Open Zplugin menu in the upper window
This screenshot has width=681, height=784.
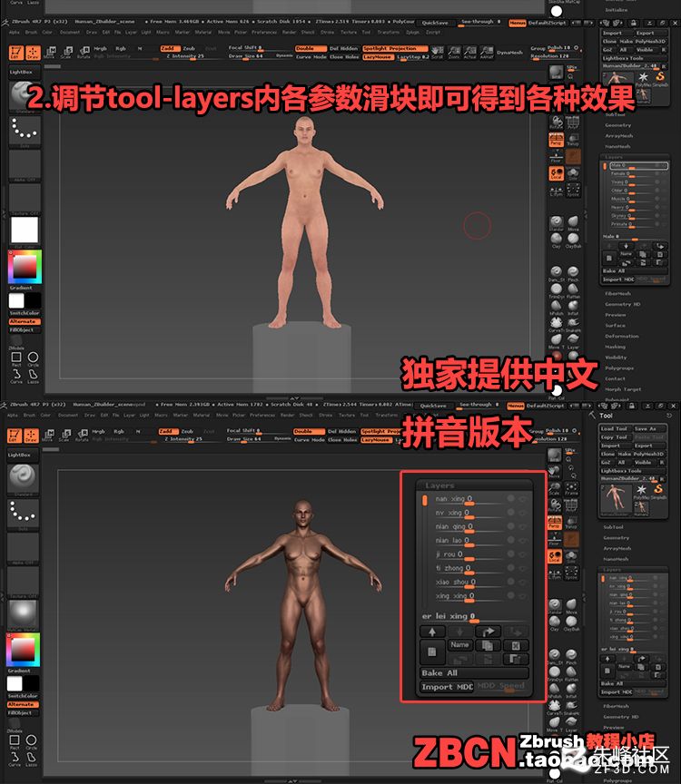click(x=413, y=32)
